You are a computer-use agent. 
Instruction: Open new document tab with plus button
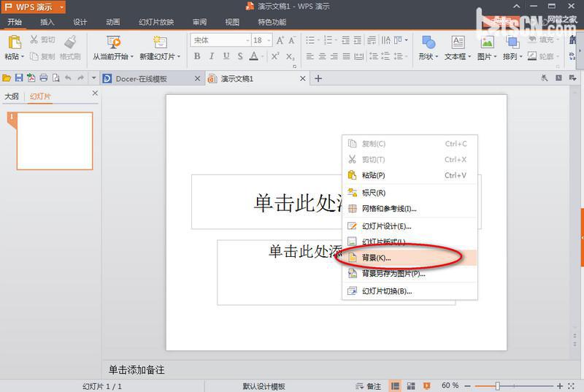pos(318,78)
